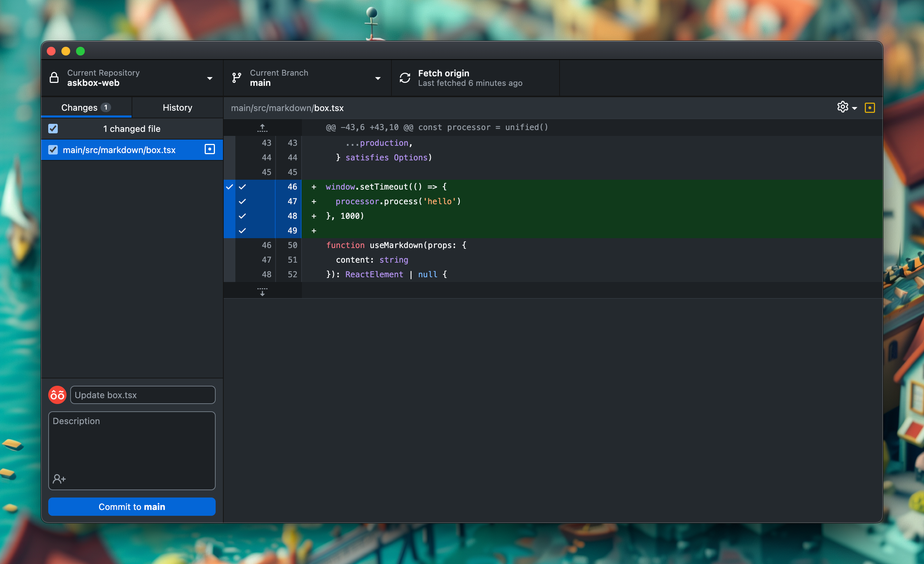Click the Changes count badge 1

pyautogui.click(x=106, y=107)
